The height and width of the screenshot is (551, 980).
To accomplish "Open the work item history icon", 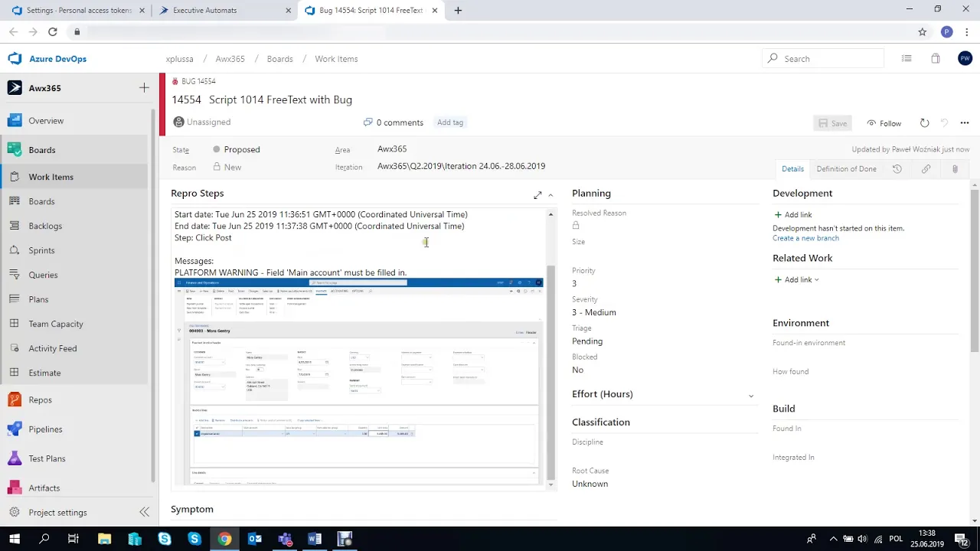I will (x=897, y=168).
